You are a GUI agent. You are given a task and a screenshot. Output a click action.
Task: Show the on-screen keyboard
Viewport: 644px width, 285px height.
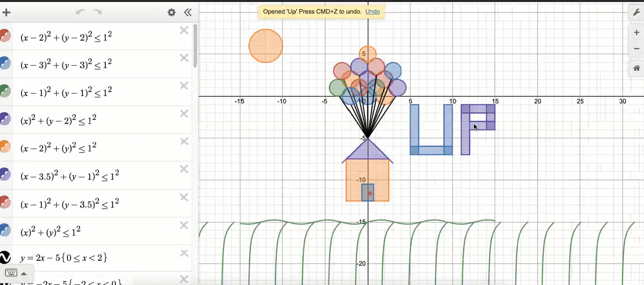(11, 273)
